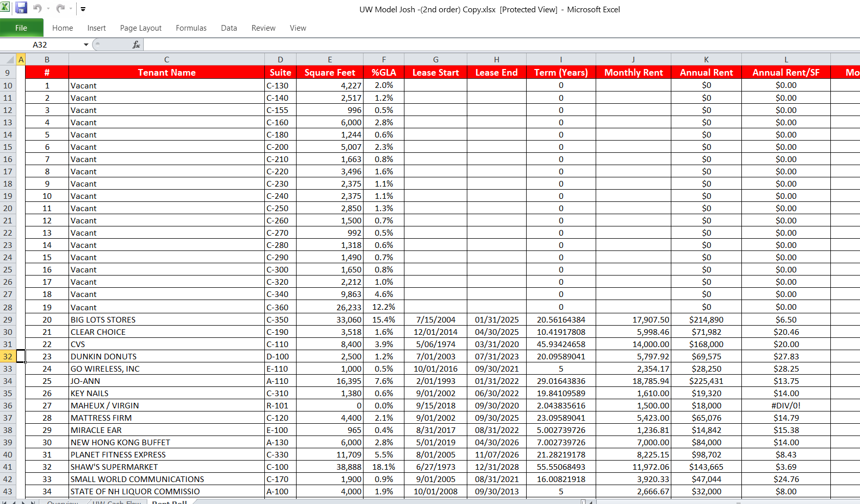
Task: Click the Select All corner triangle
Action: click(x=9, y=59)
